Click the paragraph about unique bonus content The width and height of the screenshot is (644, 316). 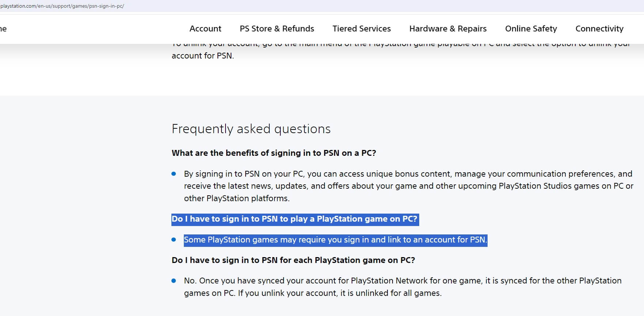tap(408, 186)
